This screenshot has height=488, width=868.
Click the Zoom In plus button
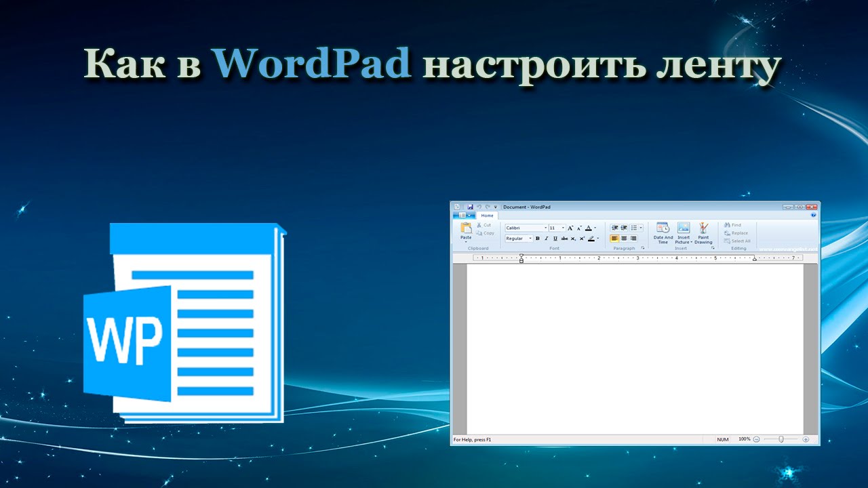click(806, 439)
